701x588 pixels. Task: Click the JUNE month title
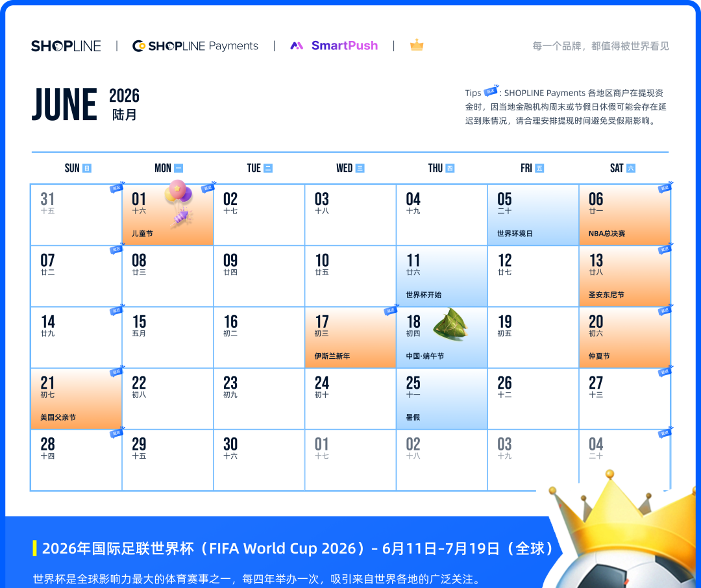tap(65, 105)
